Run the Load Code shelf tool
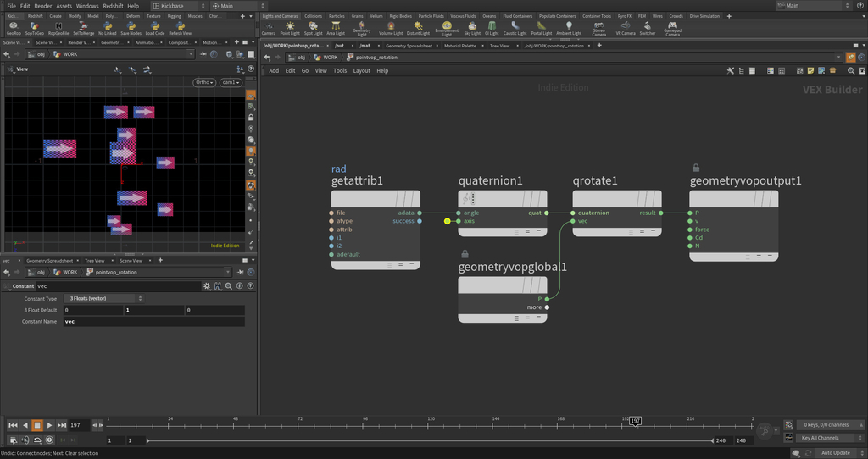 (155, 28)
